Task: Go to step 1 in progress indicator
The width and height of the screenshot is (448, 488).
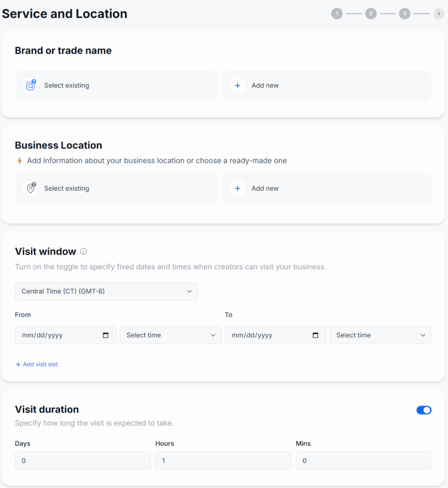Action: point(337,14)
